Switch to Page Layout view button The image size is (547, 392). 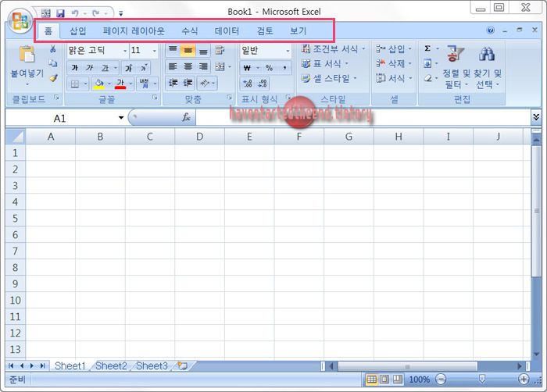tap(384, 379)
